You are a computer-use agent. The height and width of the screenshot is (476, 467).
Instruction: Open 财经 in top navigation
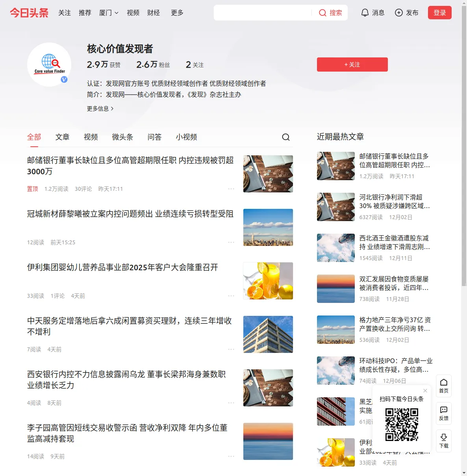click(x=154, y=13)
